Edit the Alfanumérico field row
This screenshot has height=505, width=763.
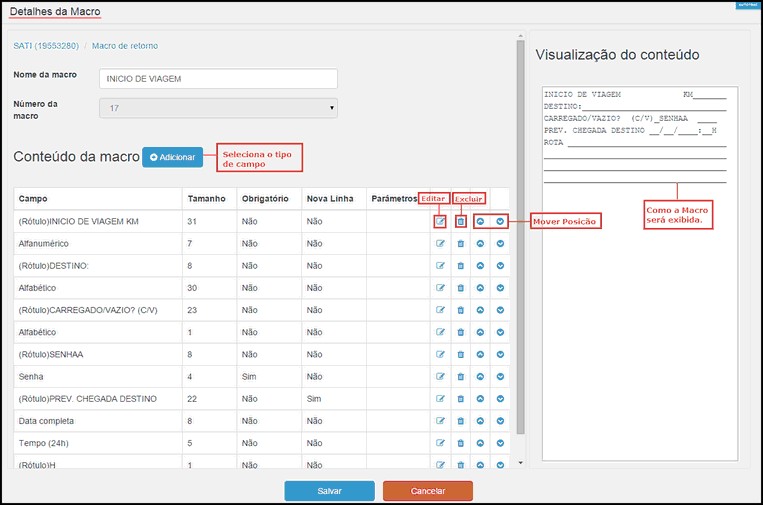pos(440,244)
